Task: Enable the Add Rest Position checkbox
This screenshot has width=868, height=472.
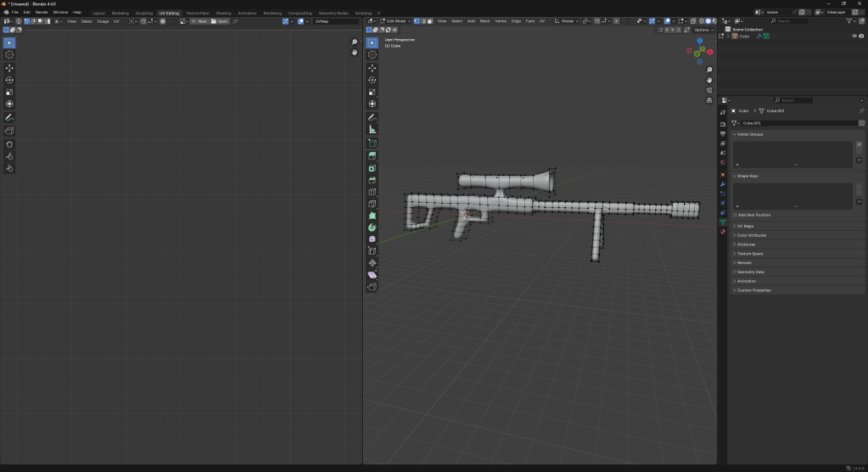Action: (x=735, y=215)
